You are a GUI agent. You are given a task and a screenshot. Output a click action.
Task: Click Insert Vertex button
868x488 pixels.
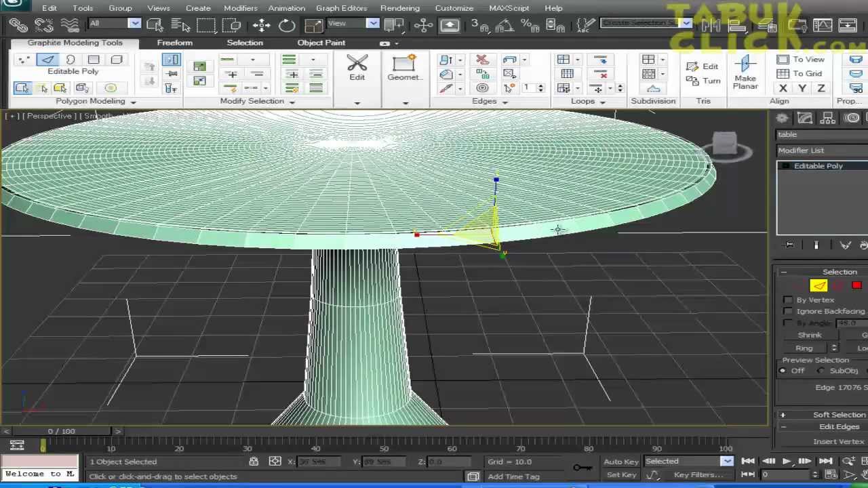click(838, 442)
